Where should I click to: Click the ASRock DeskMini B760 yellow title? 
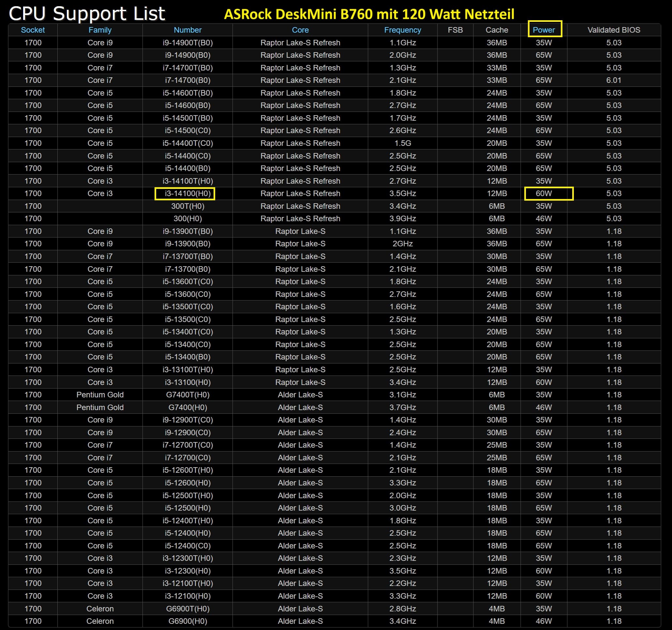[x=369, y=14]
